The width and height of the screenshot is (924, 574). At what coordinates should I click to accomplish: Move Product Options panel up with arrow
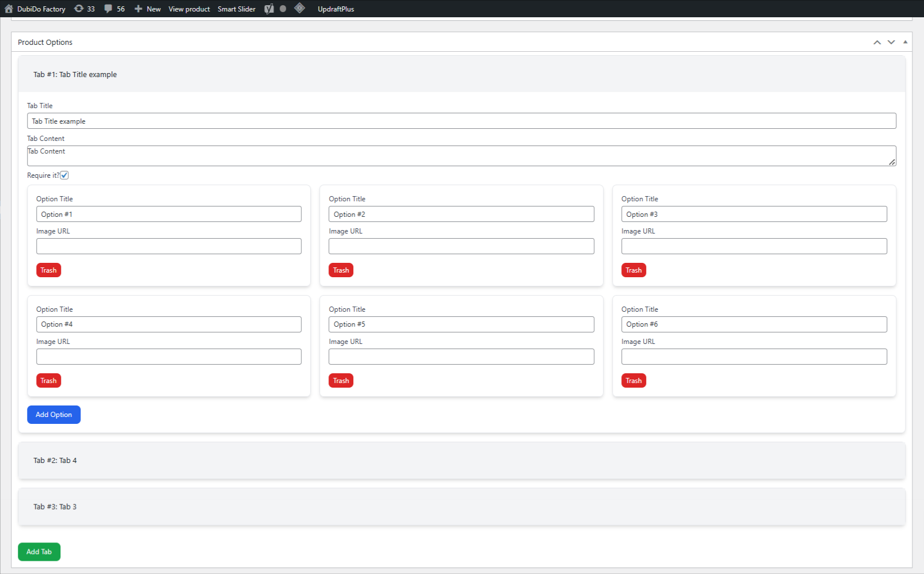point(877,42)
